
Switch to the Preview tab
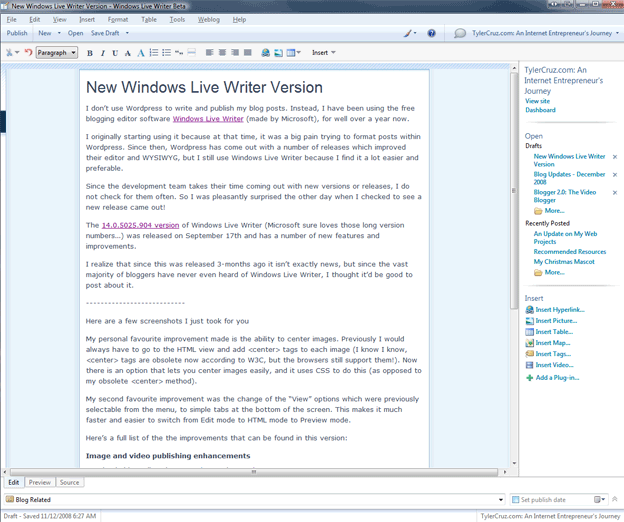click(40, 482)
